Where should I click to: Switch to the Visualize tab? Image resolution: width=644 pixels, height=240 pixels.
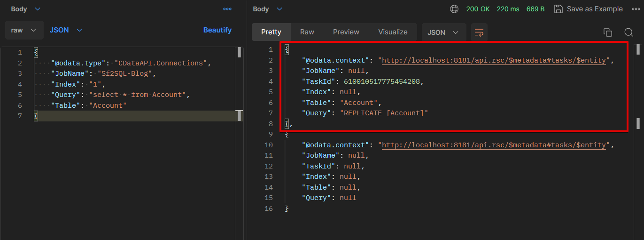pos(393,32)
